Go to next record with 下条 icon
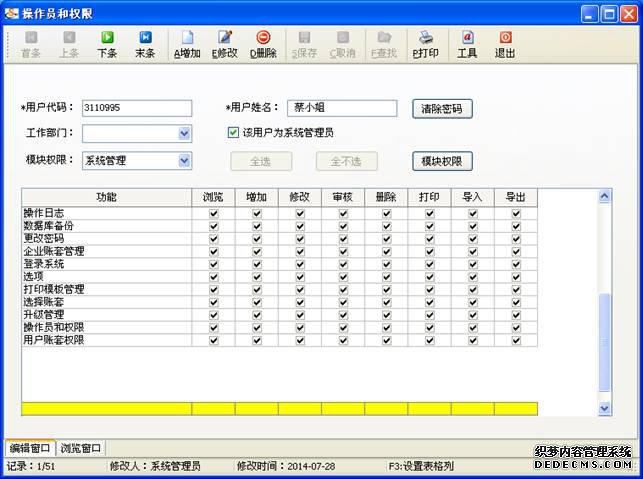The width and height of the screenshot is (643, 479). coord(107,44)
